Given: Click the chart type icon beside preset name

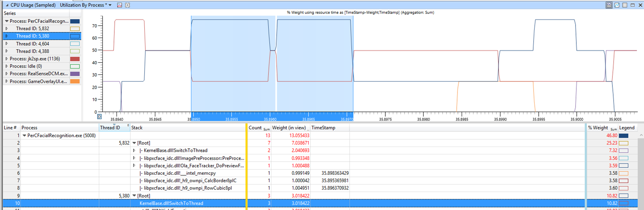Looking at the screenshot, I should pos(120,5).
